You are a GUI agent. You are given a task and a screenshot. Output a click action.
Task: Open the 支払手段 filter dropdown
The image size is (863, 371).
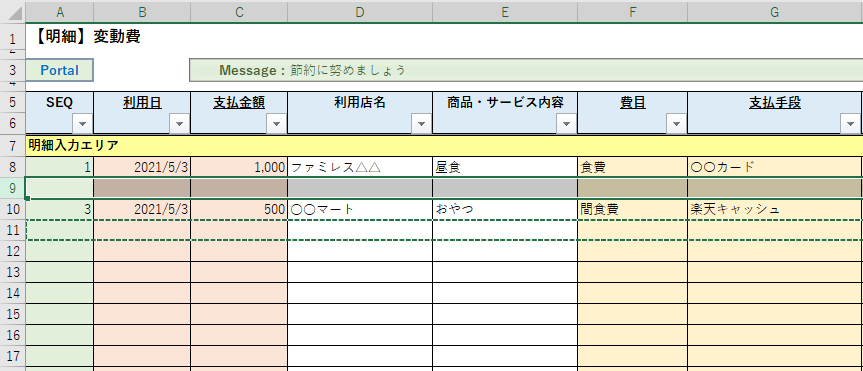click(x=849, y=124)
